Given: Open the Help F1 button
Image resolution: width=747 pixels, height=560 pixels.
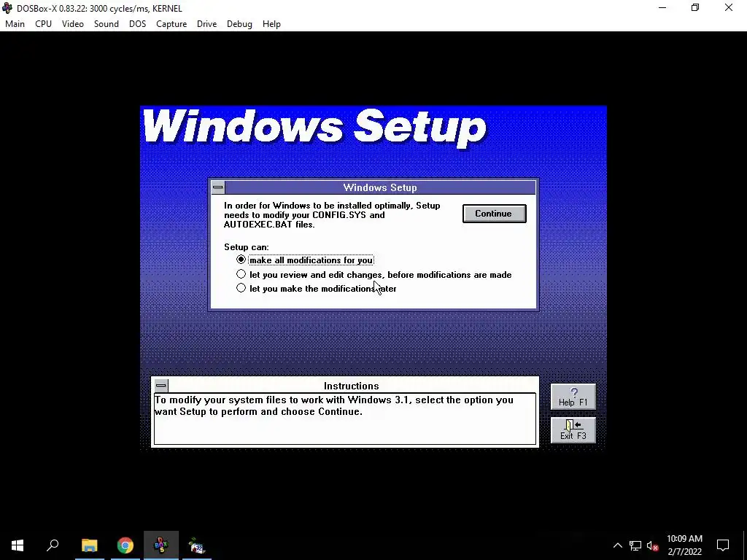Looking at the screenshot, I should [x=573, y=397].
